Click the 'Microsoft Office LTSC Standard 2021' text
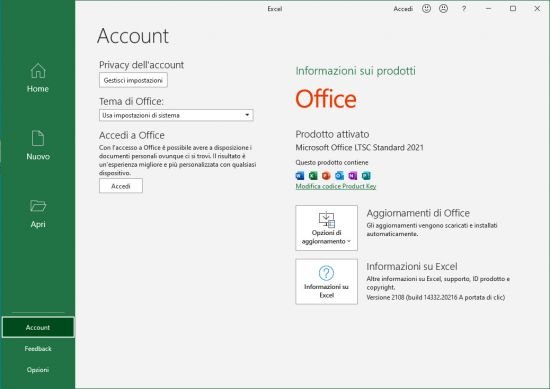Viewport: 550px width, 389px height. click(360, 148)
